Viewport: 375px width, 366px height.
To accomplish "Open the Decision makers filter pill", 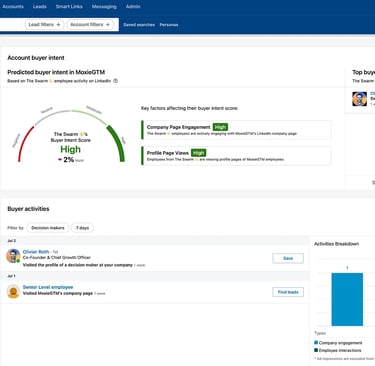I will click(x=48, y=228).
